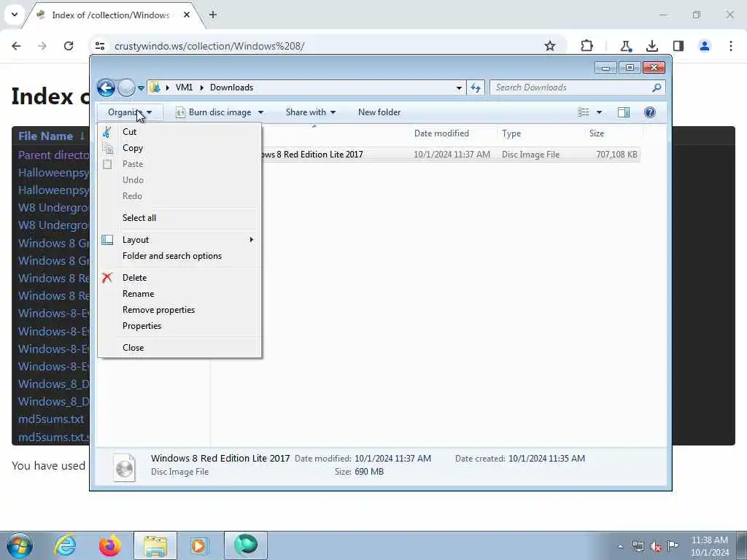This screenshot has width=747, height=560.
Task: Open a new Chrome tab with the plus button
Action: (213, 15)
